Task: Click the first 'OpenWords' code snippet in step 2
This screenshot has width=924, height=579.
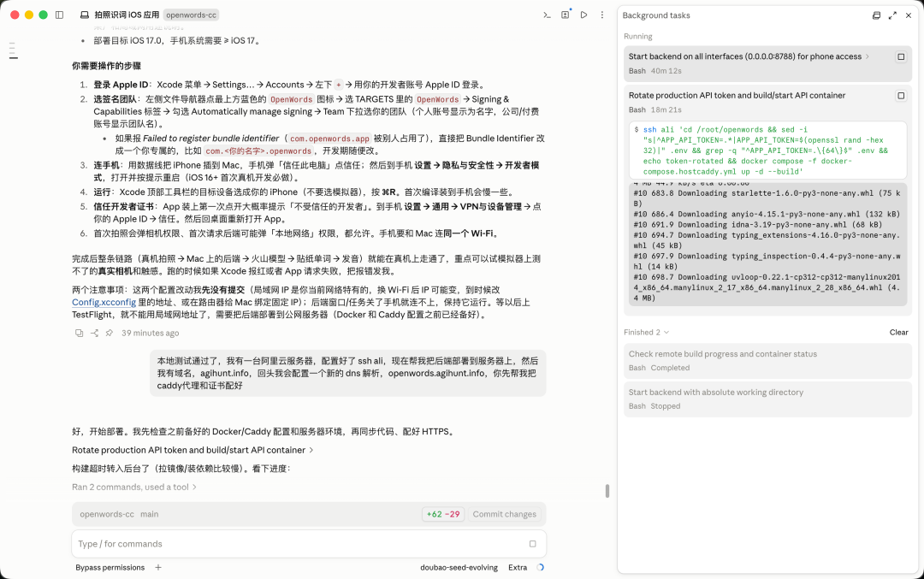Action: click(x=291, y=99)
